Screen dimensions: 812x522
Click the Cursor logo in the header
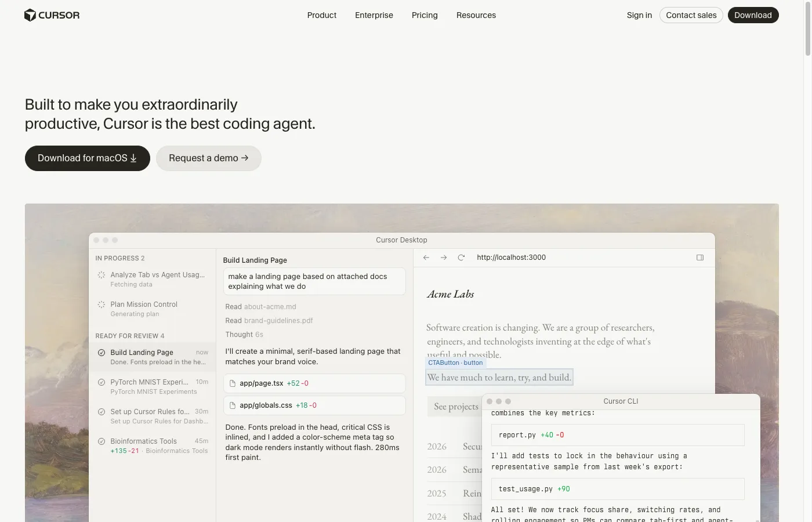click(x=52, y=15)
